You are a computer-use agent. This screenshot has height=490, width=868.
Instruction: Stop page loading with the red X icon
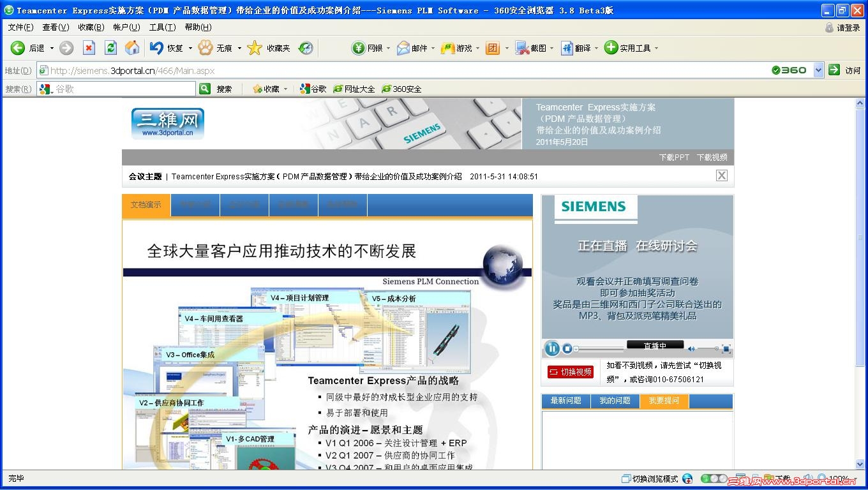(x=89, y=48)
